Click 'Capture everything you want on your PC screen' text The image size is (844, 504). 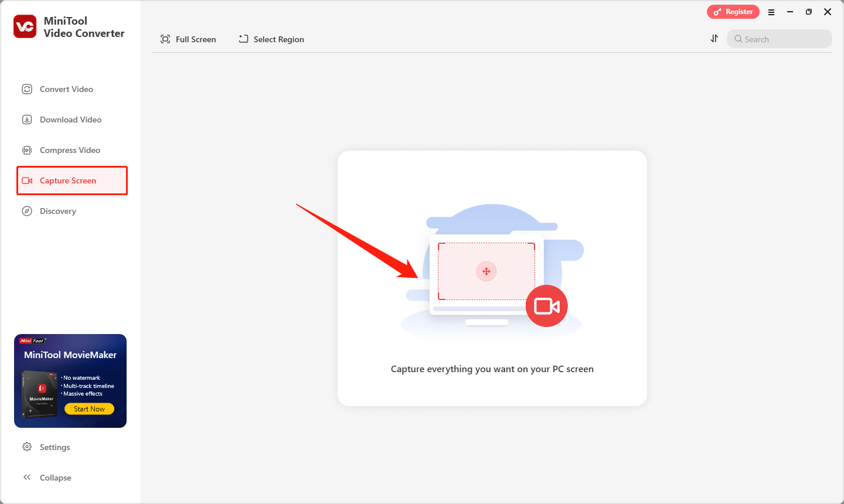[492, 369]
